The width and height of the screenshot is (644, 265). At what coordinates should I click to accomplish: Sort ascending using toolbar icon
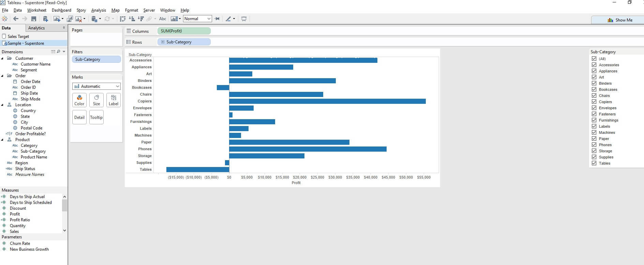[132, 19]
